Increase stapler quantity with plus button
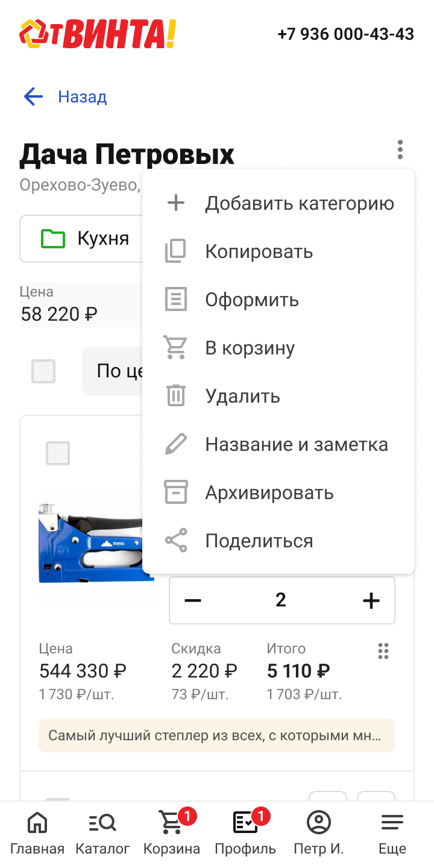This screenshot has height=868, width=434. 371,600
